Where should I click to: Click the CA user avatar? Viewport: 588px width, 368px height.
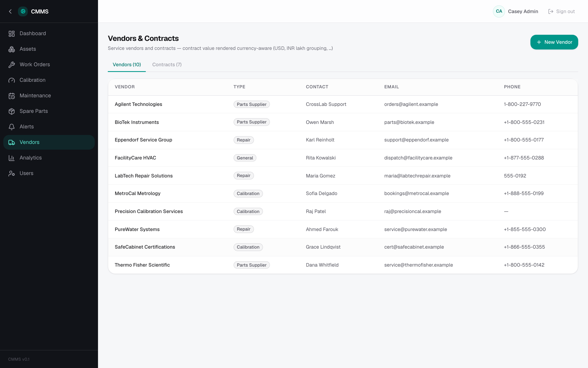[x=499, y=11]
